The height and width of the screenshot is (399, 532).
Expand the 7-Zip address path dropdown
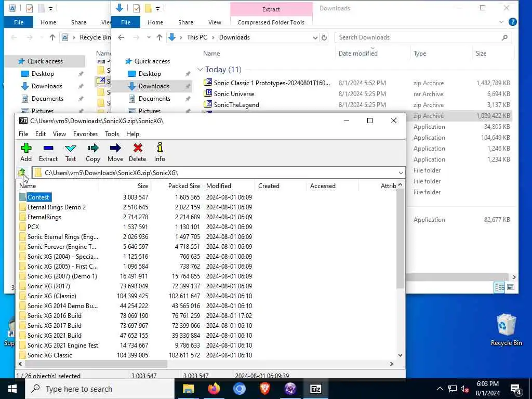click(x=401, y=172)
